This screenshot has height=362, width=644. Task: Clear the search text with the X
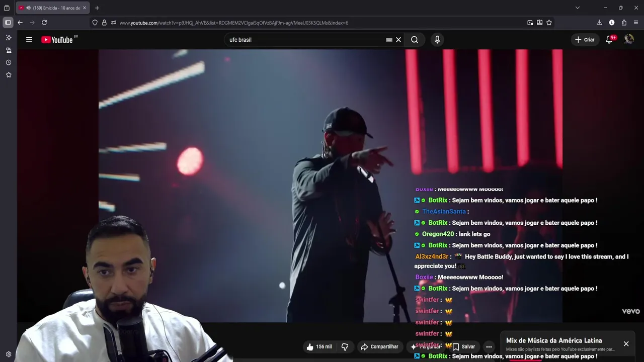pos(398,40)
